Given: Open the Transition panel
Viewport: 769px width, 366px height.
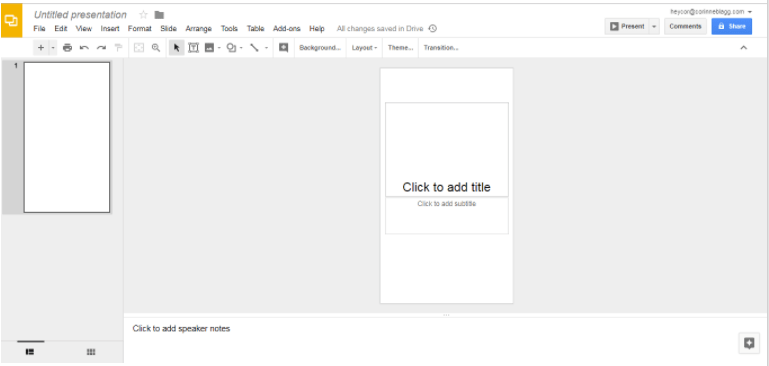Looking at the screenshot, I should [x=441, y=48].
